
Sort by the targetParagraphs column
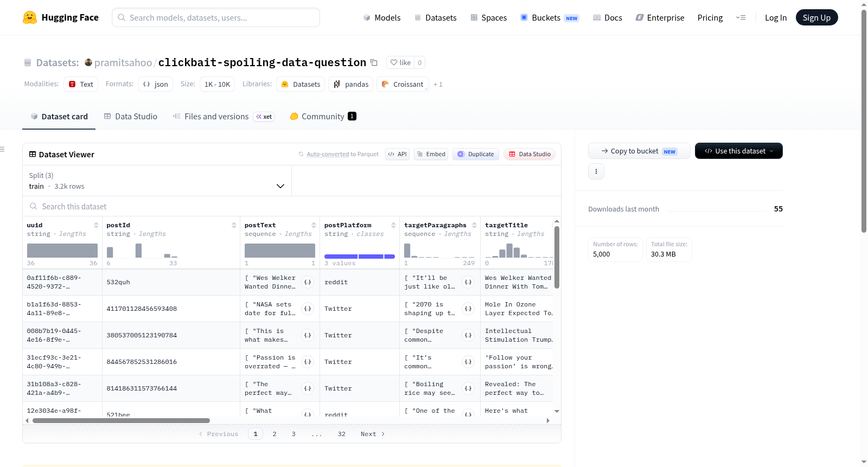click(x=474, y=225)
